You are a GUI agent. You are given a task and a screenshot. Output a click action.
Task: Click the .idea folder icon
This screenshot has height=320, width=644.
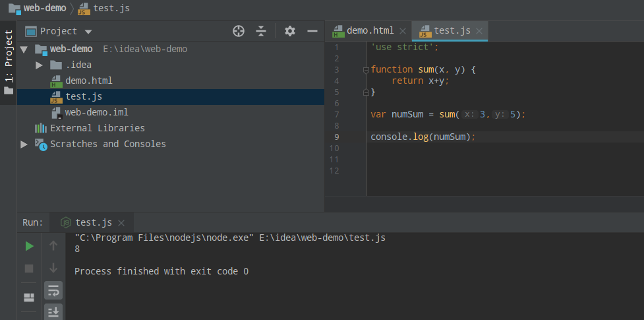click(x=56, y=65)
